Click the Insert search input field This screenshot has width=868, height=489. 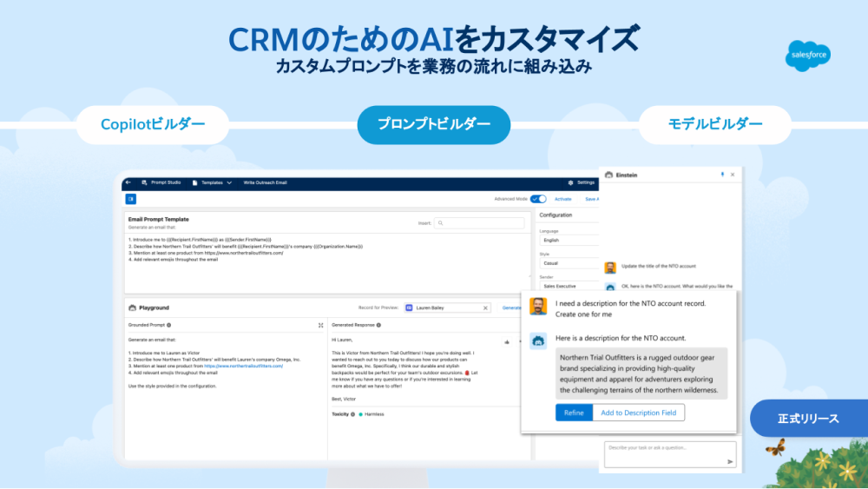tap(479, 223)
